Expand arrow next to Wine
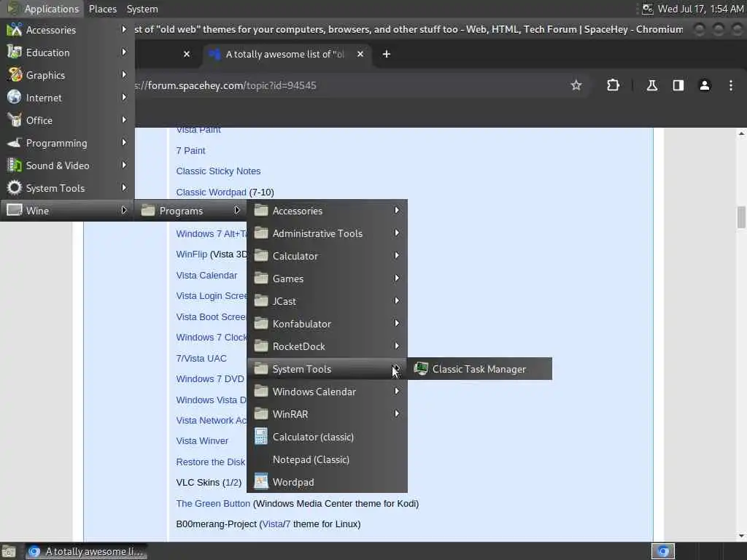Viewport: 747px width, 560px height. point(124,210)
